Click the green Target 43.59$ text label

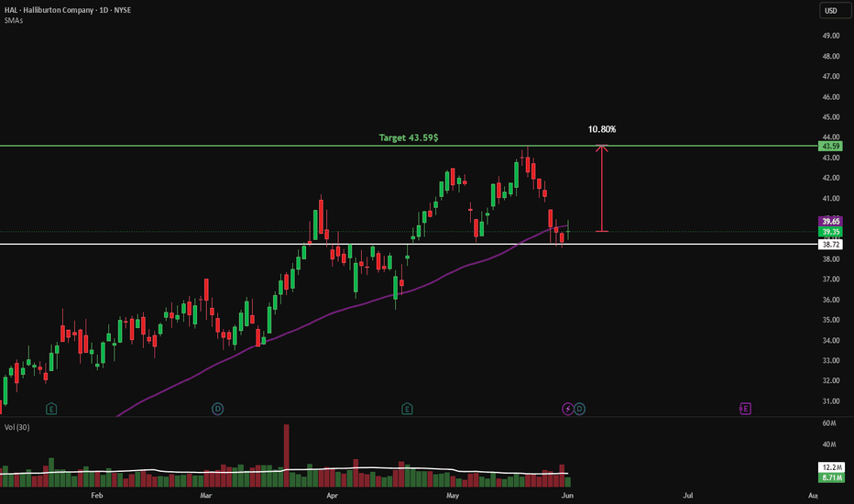[x=409, y=137]
